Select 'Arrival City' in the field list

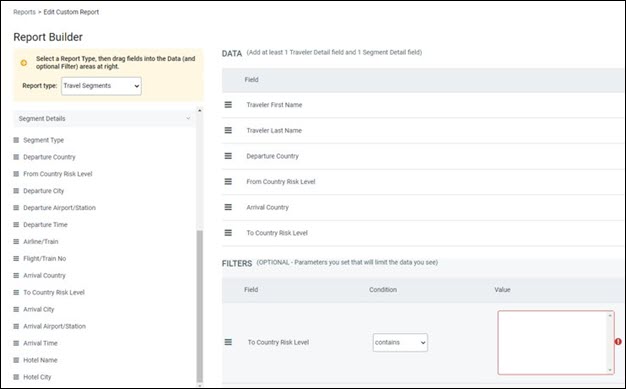coord(39,309)
